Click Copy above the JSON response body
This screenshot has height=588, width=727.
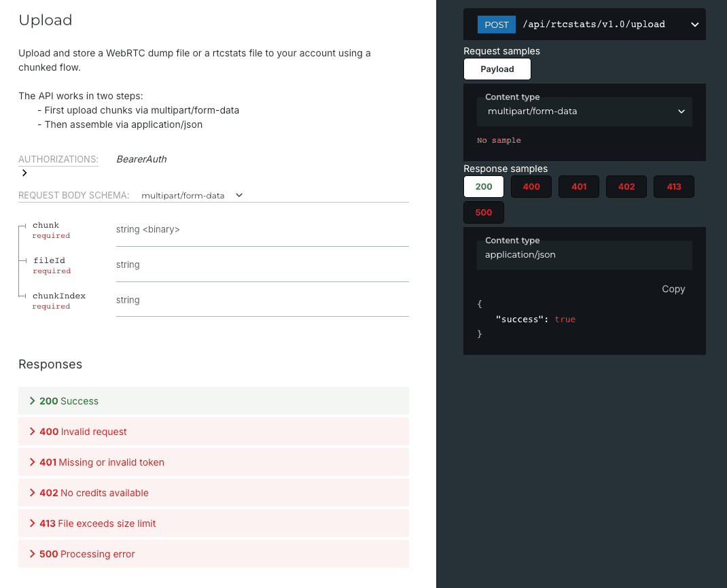point(673,289)
